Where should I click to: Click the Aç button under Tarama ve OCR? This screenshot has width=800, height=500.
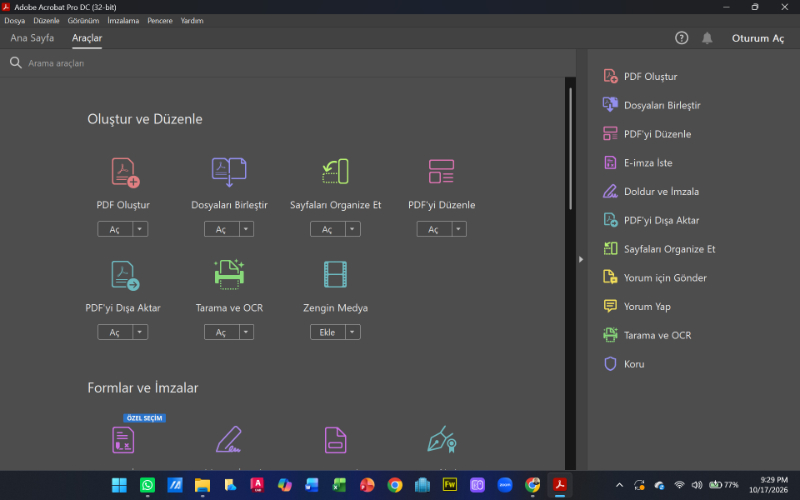[x=221, y=332]
